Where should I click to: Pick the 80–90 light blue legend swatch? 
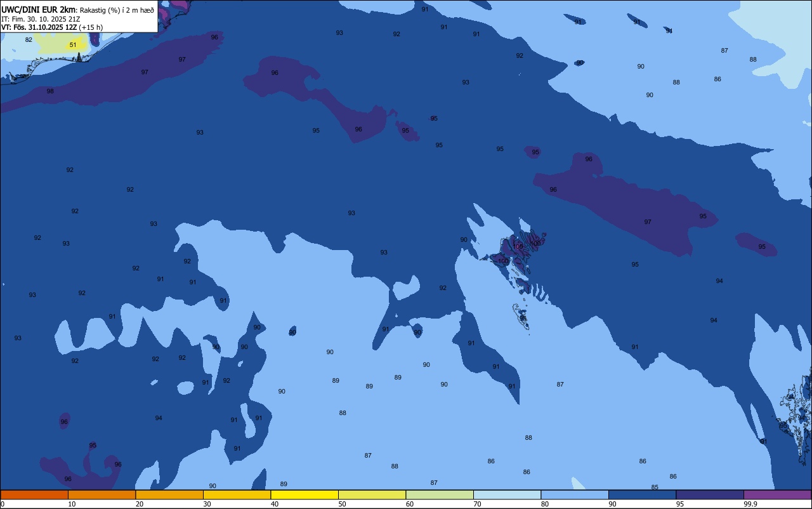575,494
